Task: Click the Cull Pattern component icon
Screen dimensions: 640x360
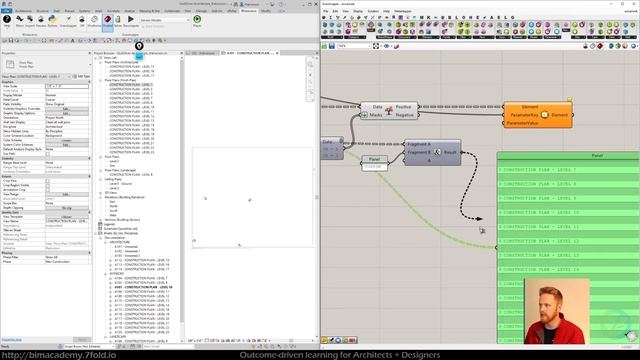Action: coord(389,111)
